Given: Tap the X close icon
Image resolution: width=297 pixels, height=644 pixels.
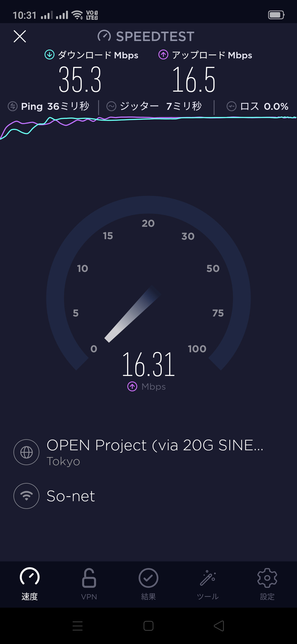Looking at the screenshot, I should [20, 36].
